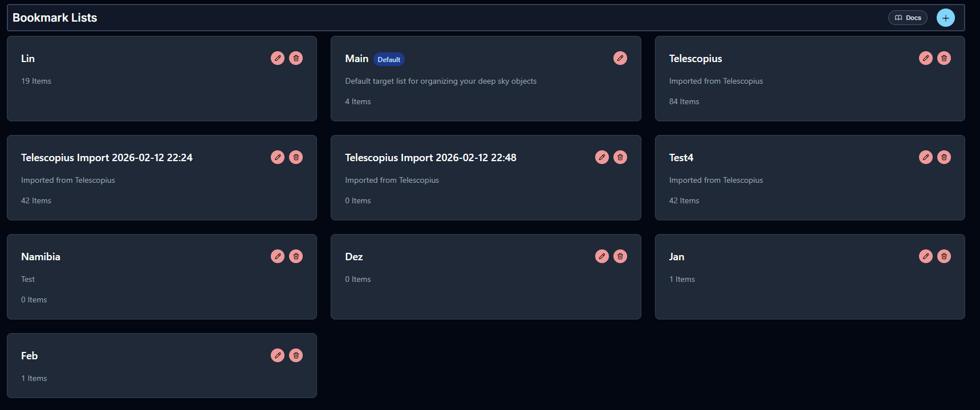Delete the Jan list
Viewport: 980px width, 410px height.
(944, 256)
